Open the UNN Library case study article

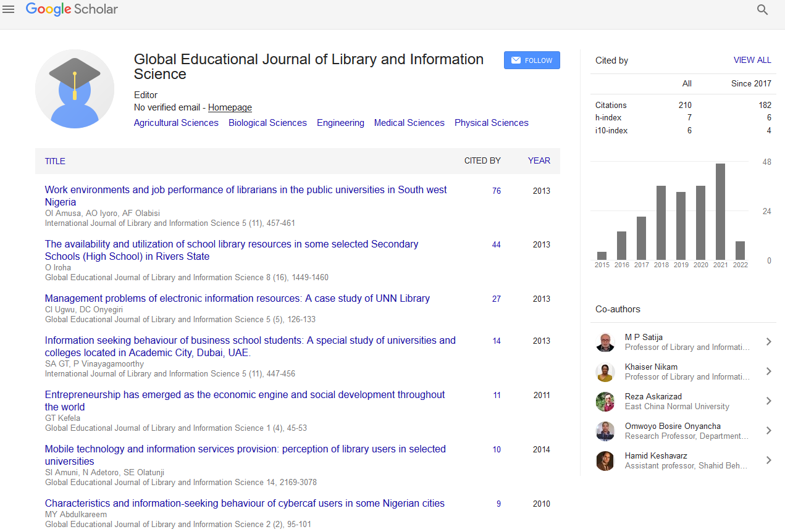coord(237,298)
